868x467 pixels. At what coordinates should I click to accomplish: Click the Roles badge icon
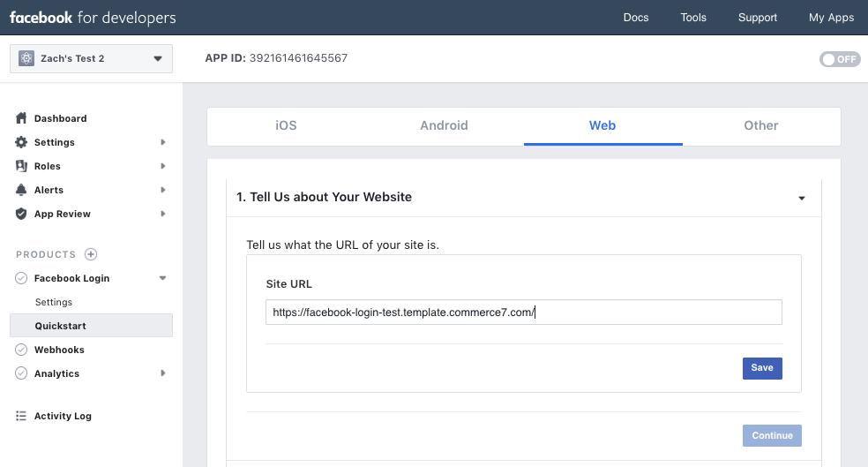click(x=21, y=166)
